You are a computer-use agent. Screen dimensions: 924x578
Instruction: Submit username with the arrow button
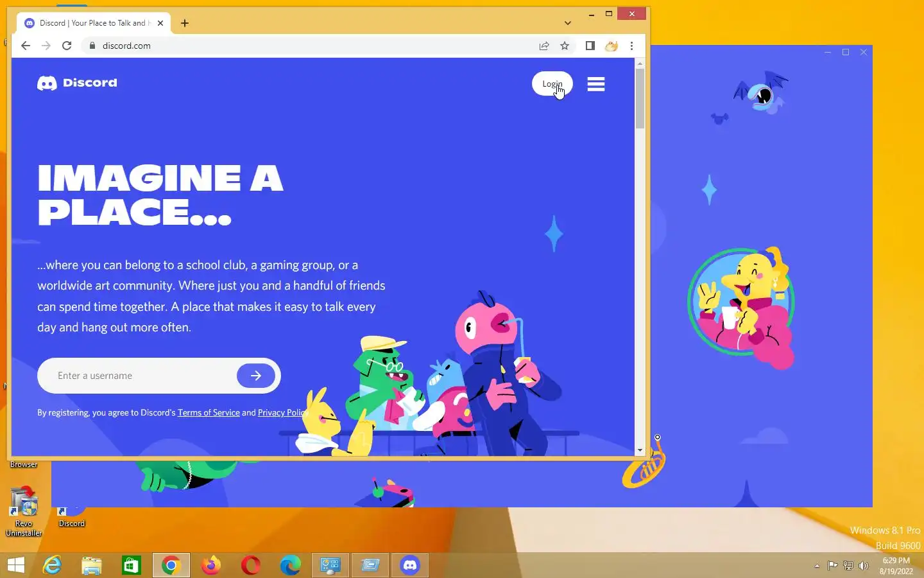click(x=256, y=376)
